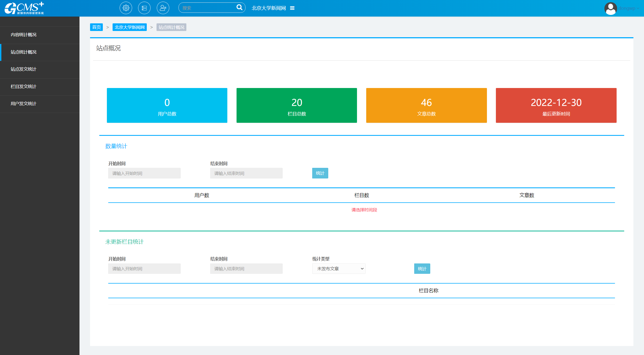Image resolution: width=644 pixels, height=355 pixels.
Task: Click the settings gear icon in header
Action: tap(126, 8)
